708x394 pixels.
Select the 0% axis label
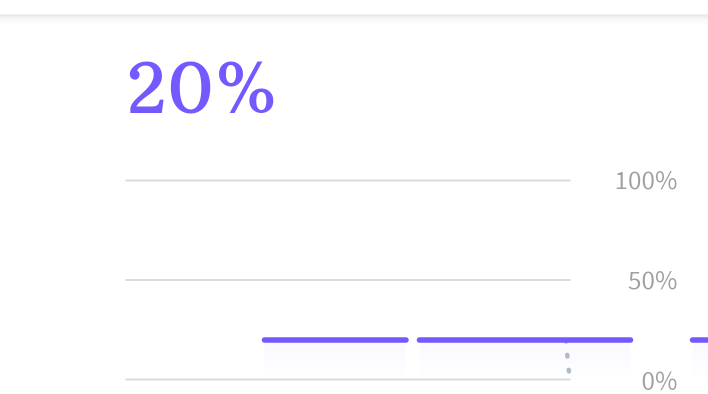[659, 381]
